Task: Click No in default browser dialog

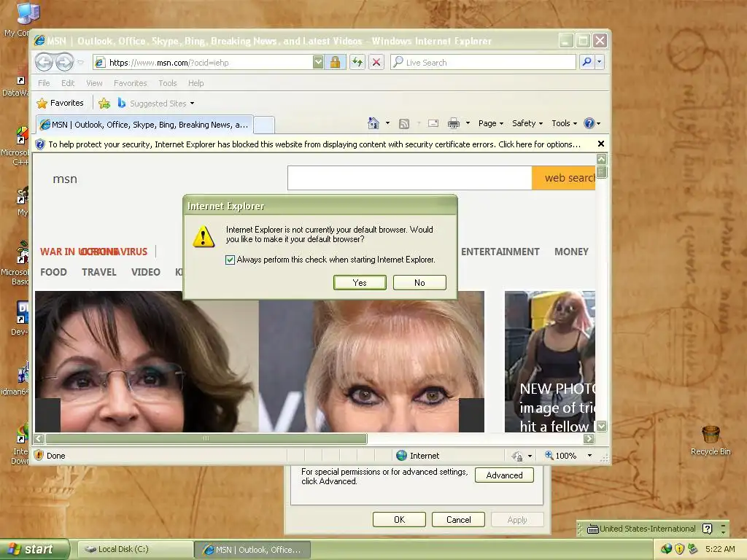Action: (419, 282)
